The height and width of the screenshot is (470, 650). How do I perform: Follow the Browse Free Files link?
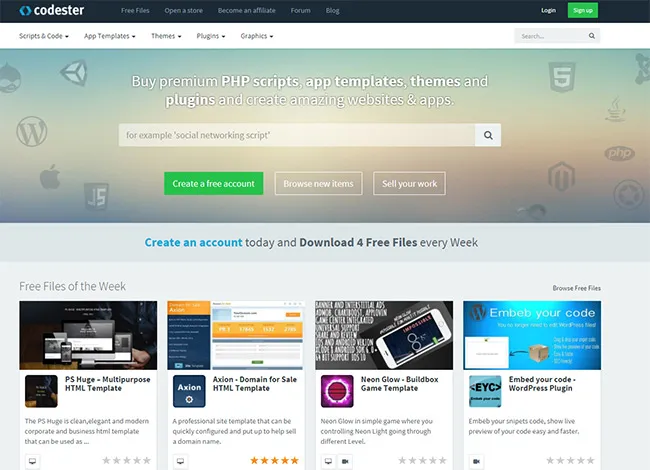pyautogui.click(x=577, y=288)
